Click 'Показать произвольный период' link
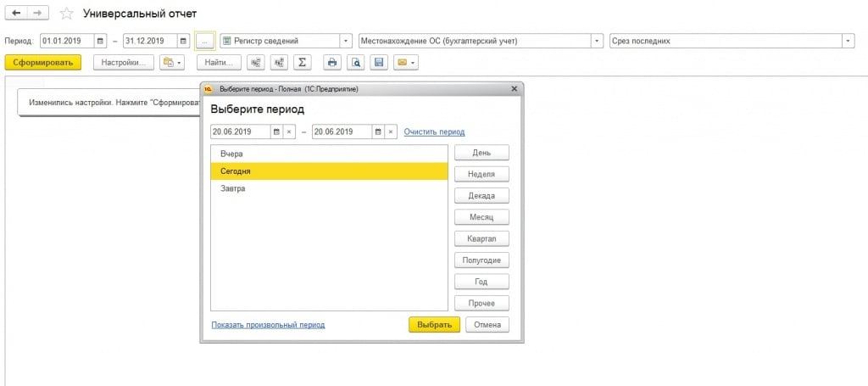 tap(268, 325)
